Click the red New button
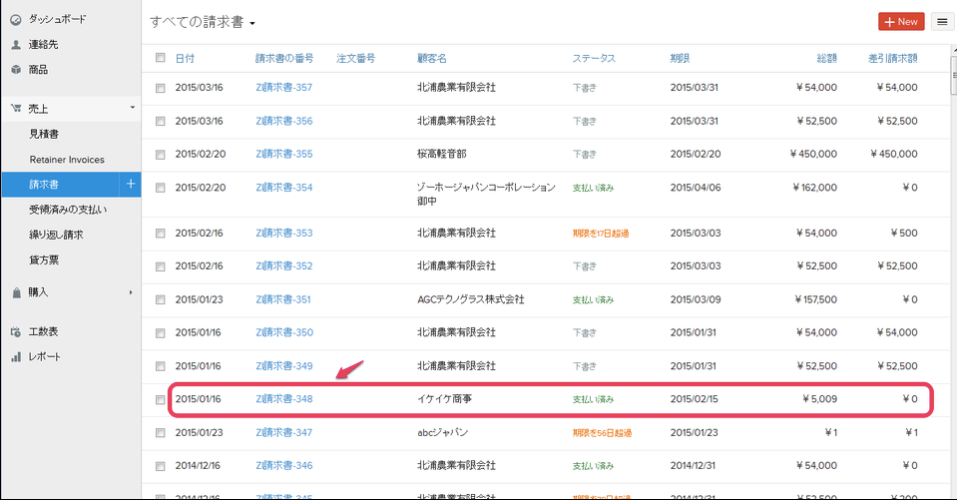 [901, 21]
